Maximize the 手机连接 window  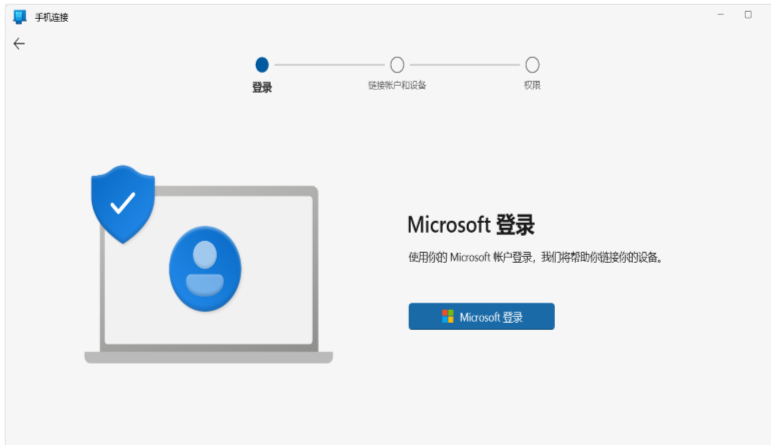tap(748, 15)
